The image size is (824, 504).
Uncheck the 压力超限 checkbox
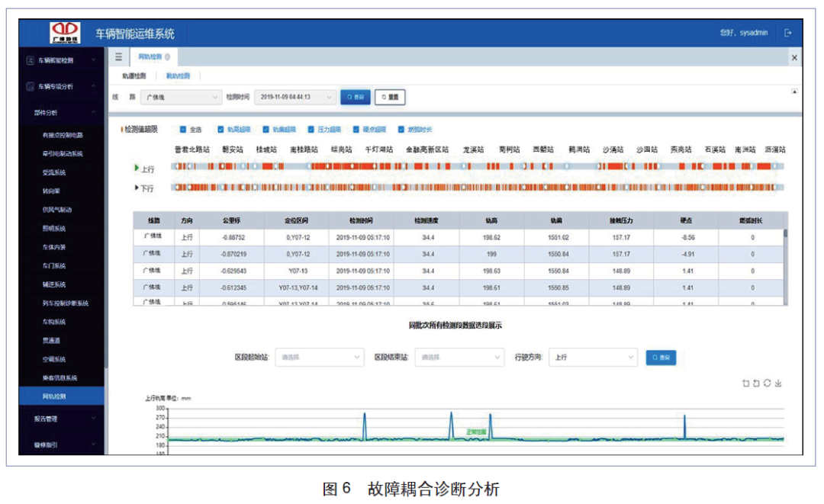pos(311,130)
